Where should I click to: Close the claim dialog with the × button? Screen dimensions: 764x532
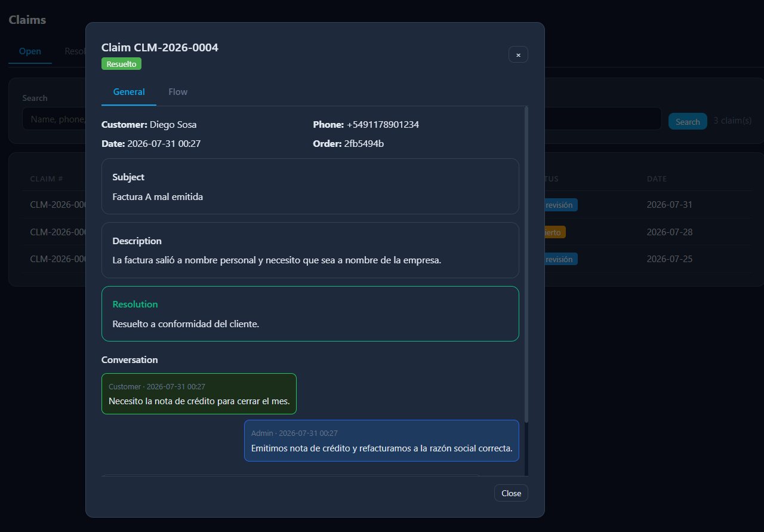coord(518,54)
